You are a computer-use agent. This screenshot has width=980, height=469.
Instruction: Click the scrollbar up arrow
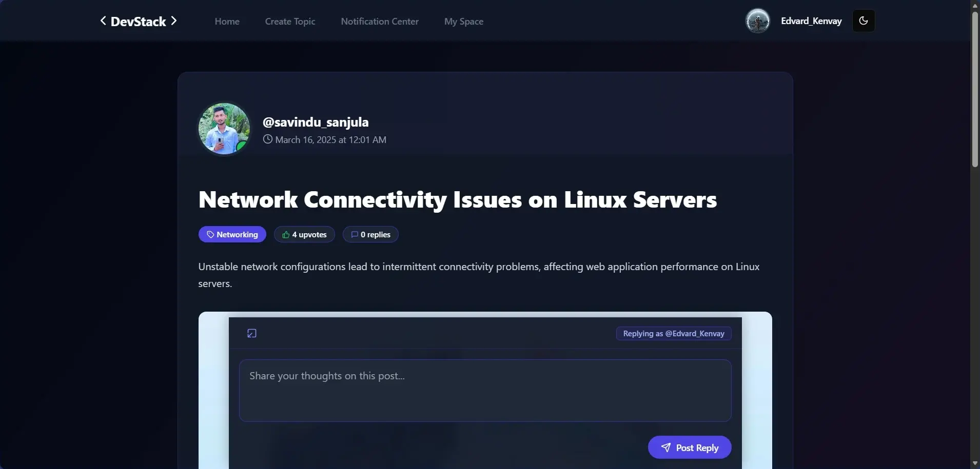(x=975, y=5)
